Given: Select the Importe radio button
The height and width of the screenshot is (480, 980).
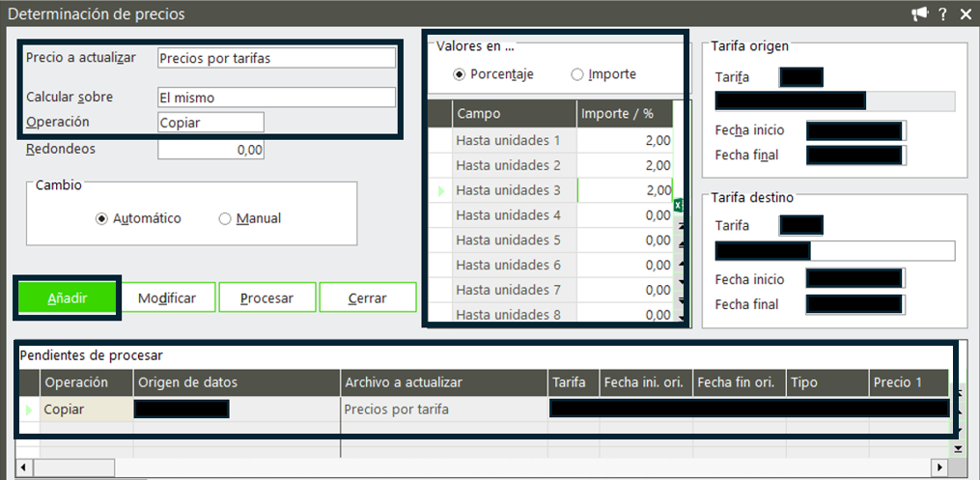Looking at the screenshot, I should pyautogui.click(x=576, y=74).
